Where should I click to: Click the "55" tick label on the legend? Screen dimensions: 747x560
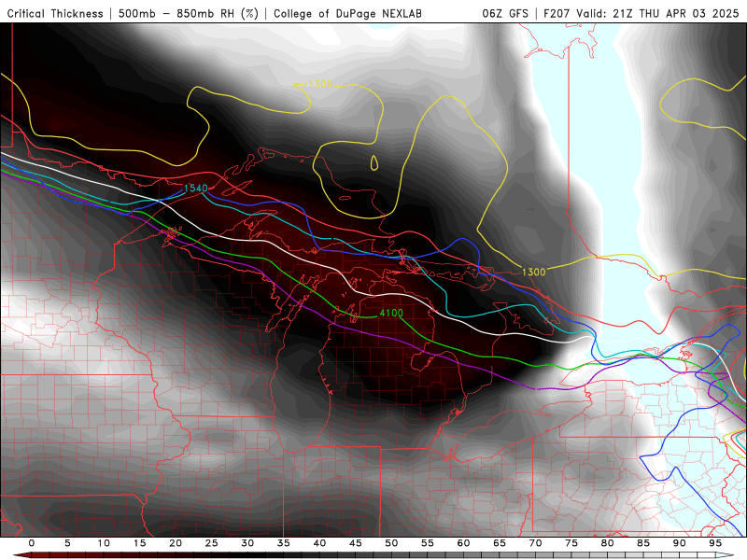pyautogui.click(x=428, y=543)
